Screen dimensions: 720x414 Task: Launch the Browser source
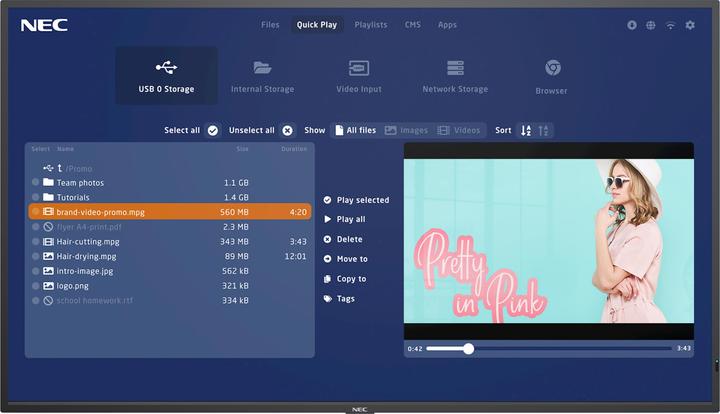[x=551, y=75]
